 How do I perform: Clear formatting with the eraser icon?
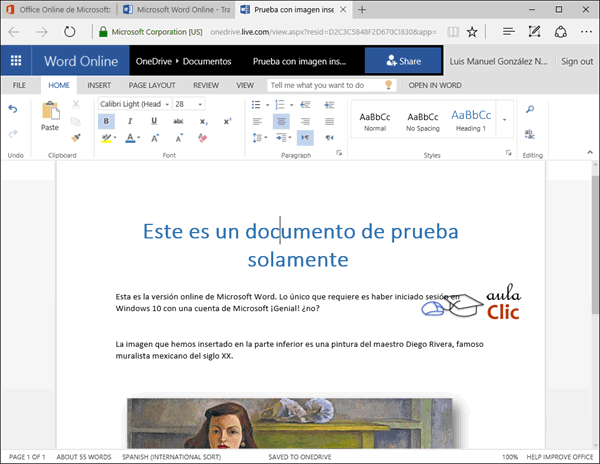(x=202, y=138)
